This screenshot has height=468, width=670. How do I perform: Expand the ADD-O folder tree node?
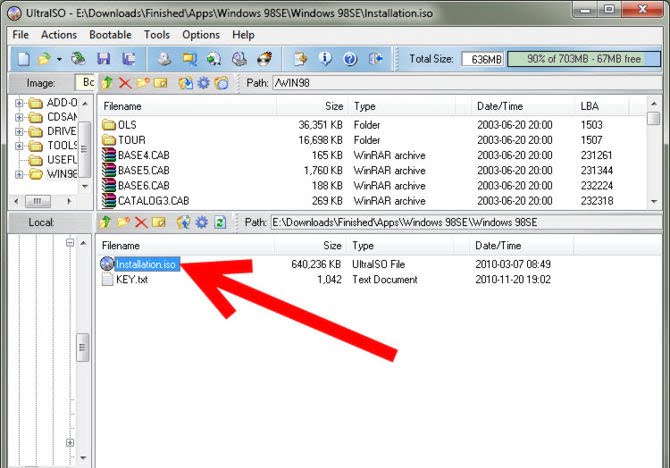coord(19,103)
